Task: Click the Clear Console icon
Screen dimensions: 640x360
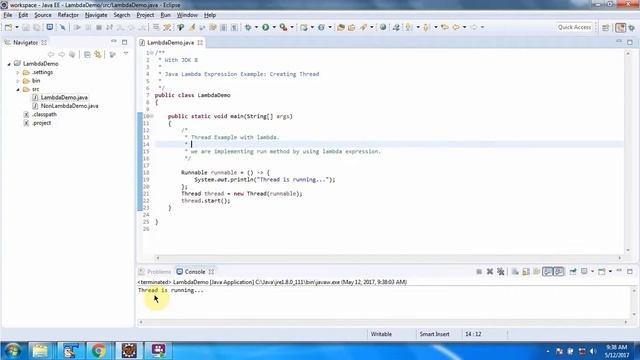Action: click(x=515, y=271)
